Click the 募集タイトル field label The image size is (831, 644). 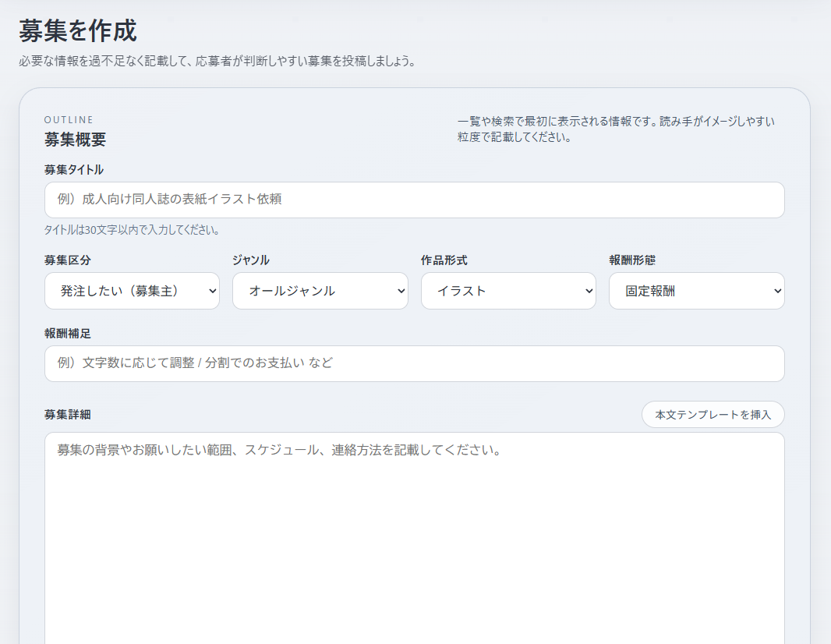(74, 169)
